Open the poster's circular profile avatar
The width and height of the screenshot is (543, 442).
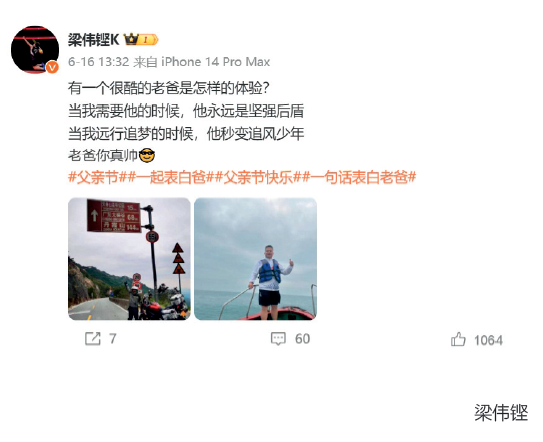coord(35,49)
